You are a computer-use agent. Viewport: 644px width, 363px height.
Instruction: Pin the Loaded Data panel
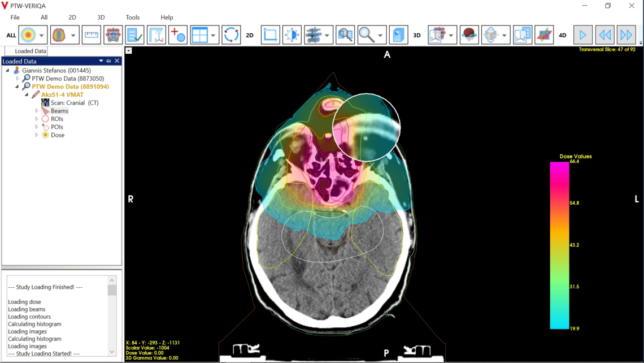(109, 61)
